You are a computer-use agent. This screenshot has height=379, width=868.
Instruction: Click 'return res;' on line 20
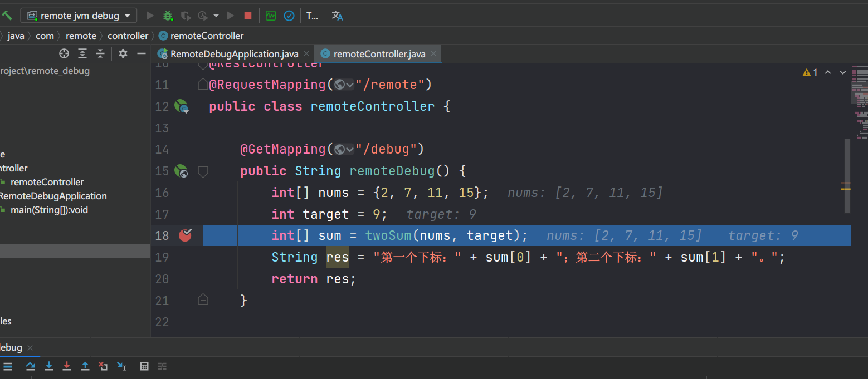point(314,279)
